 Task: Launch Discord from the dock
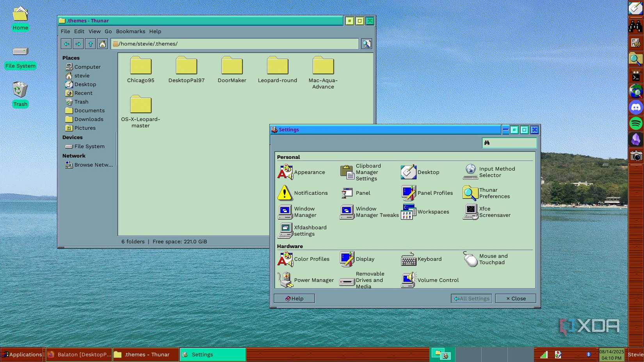(636, 107)
